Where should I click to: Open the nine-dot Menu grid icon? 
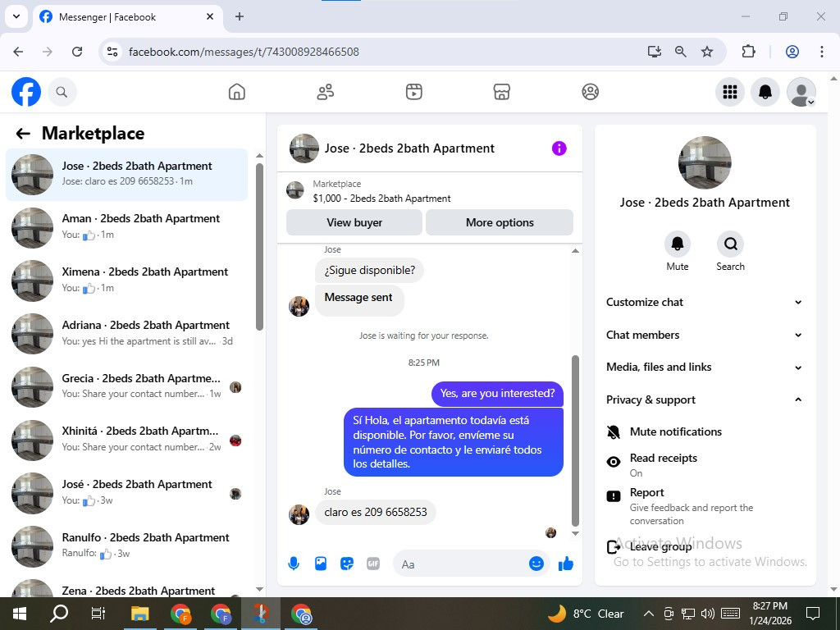click(x=729, y=92)
